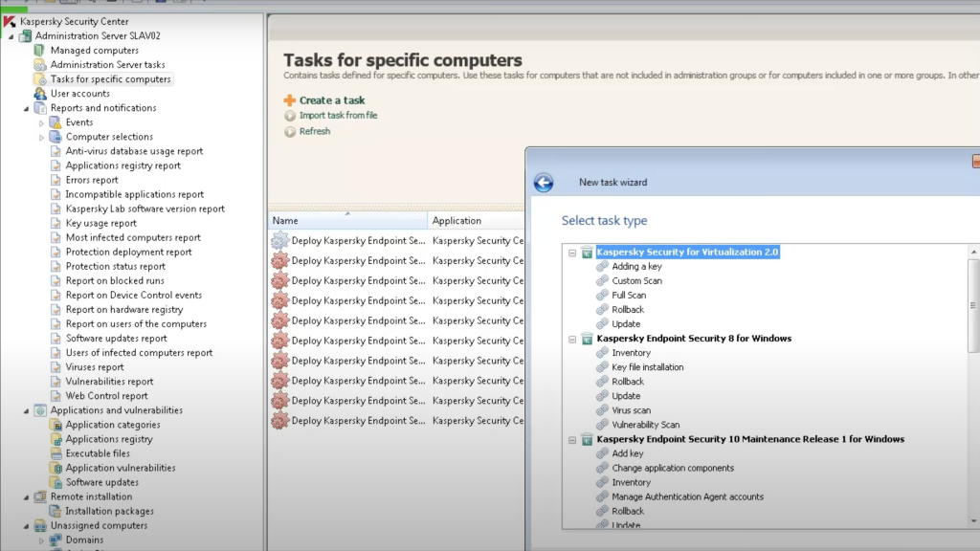Sort the task list by Name column
Viewport: 980px width, 551px height.
click(x=348, y=221)
